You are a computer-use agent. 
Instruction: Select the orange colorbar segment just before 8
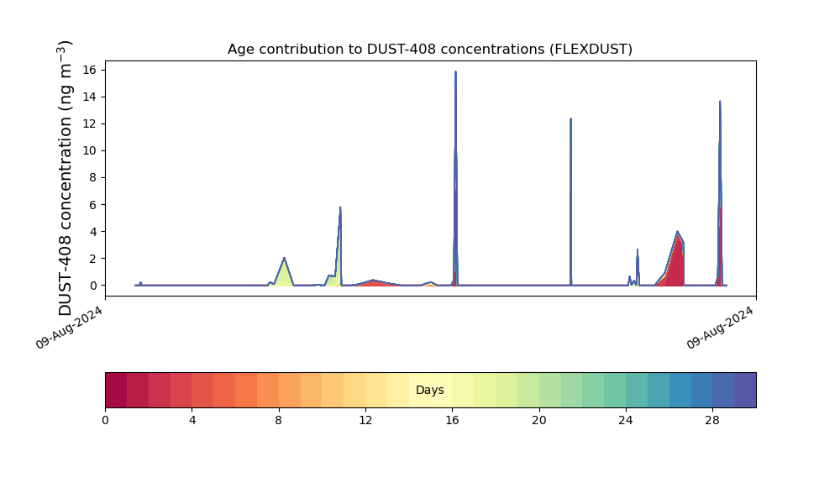click(268, 390)
